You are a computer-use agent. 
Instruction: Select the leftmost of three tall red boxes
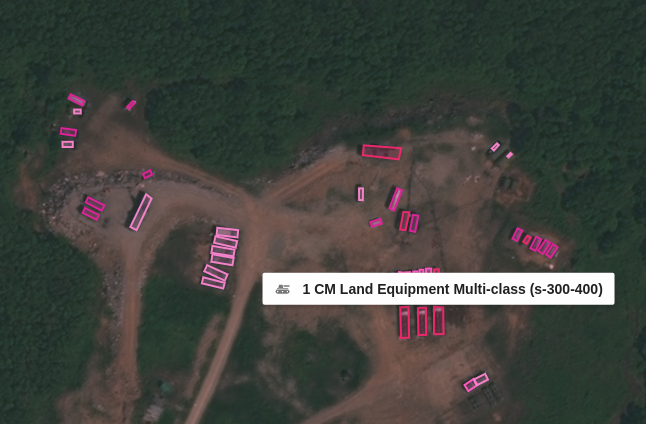pos(405,322)
